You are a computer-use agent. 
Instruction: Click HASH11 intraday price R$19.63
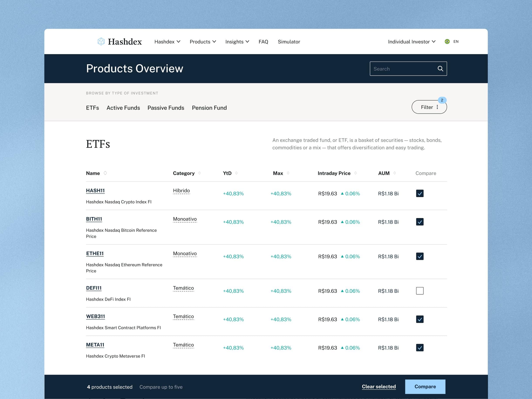point(327,194)
